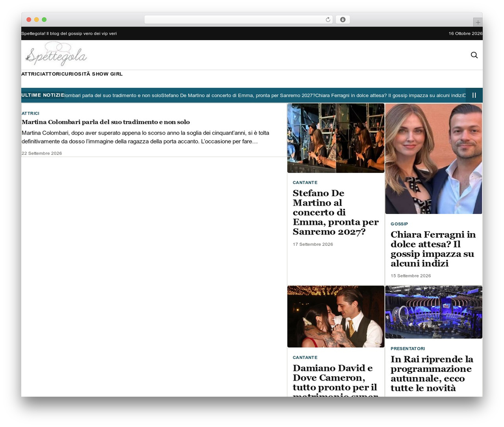Add a new browser tab

tap(478, 22)
